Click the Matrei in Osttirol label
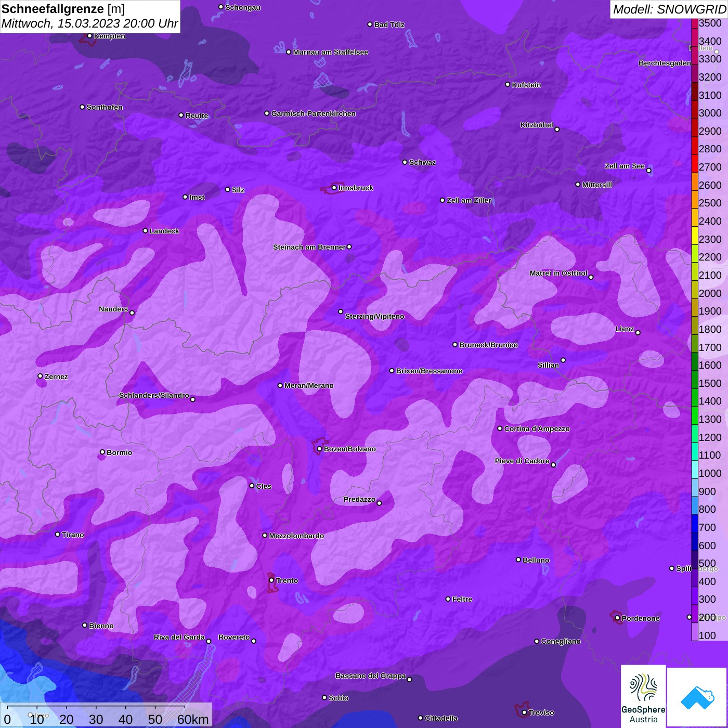 (558, 273)
